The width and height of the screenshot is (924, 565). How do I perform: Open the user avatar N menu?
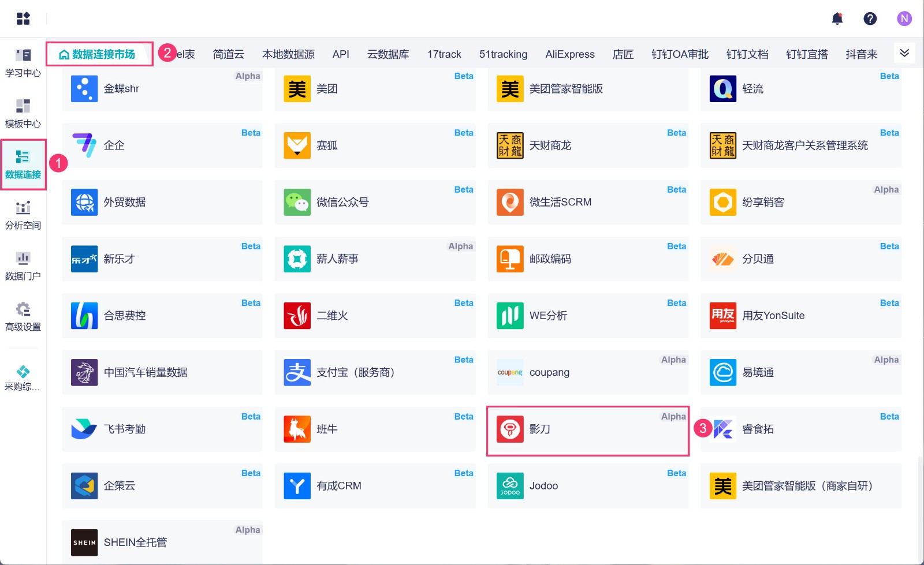point(904,18)
